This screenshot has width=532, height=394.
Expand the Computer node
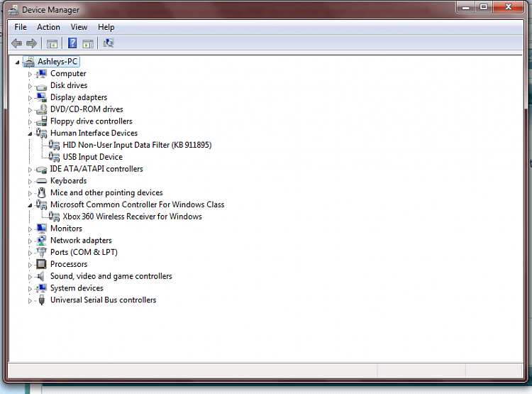pos(30,75)
